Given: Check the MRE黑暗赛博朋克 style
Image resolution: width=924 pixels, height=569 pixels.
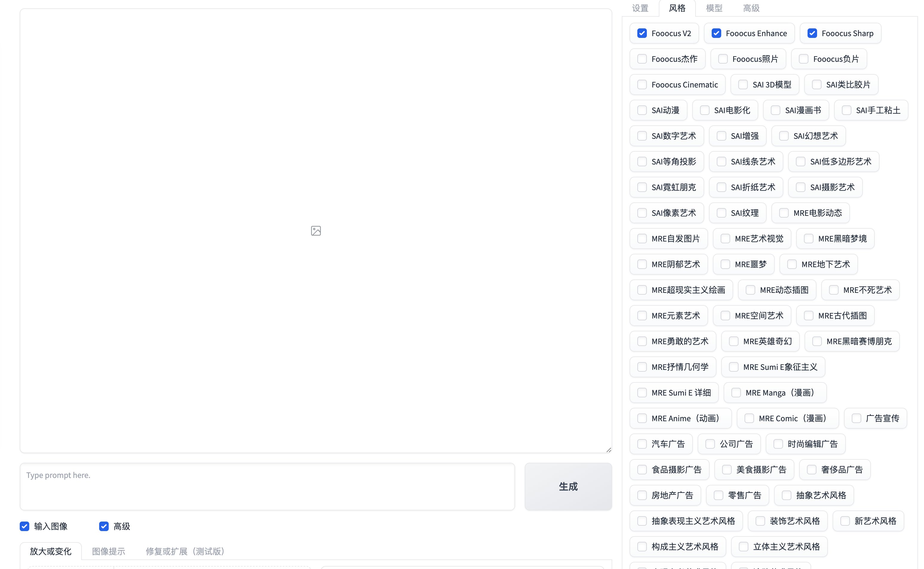Looking at the screenshot, I should click(x=817, y=341).
